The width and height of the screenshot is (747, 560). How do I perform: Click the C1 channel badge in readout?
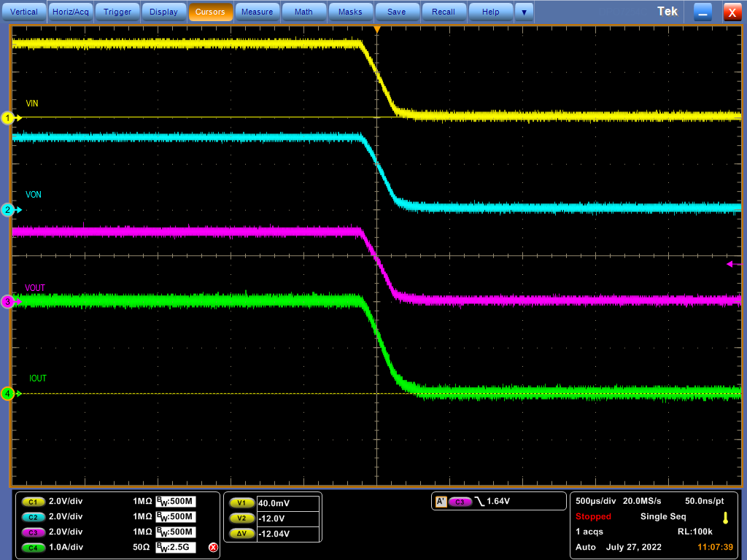(32, 502)
